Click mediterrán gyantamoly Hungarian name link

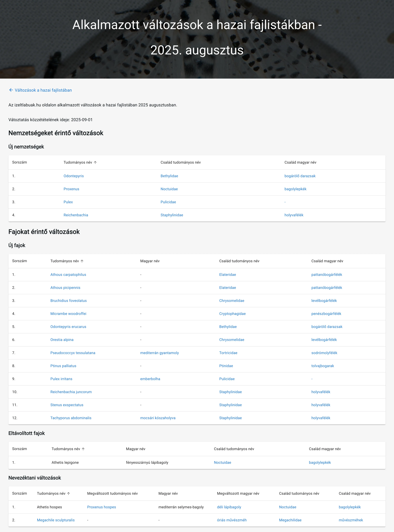[159, 353]
